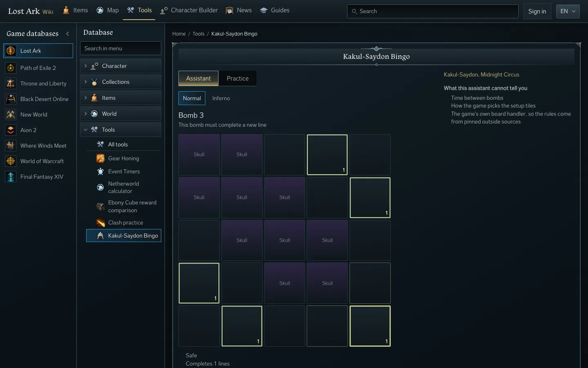This screenshot has height=368, width=588.
Task: Open Aion 2 database icon
Action: (x=11, y=130)
